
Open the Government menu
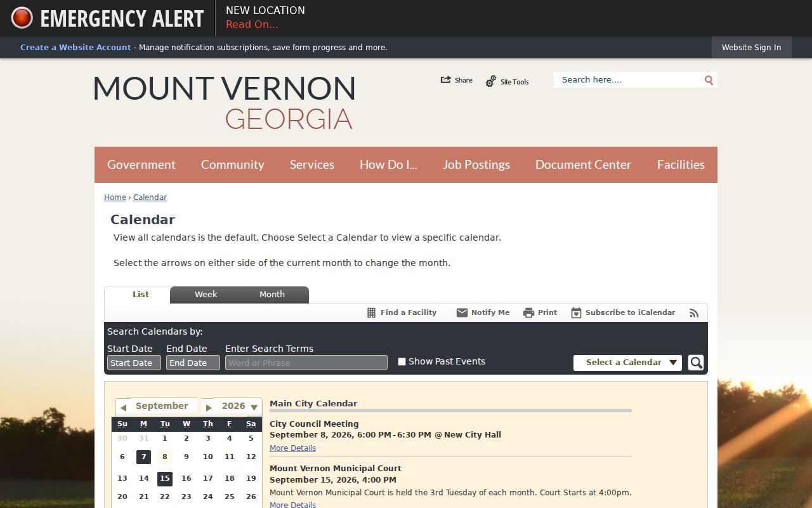coord(141,164)
